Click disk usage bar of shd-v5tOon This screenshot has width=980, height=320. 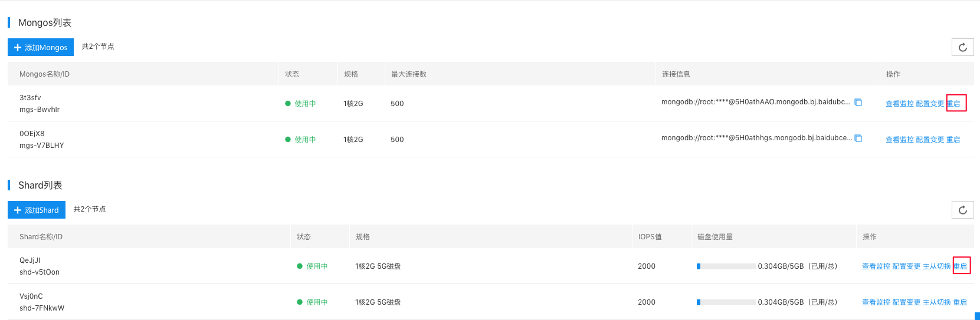pyautogui.click(x=726, y=266)
